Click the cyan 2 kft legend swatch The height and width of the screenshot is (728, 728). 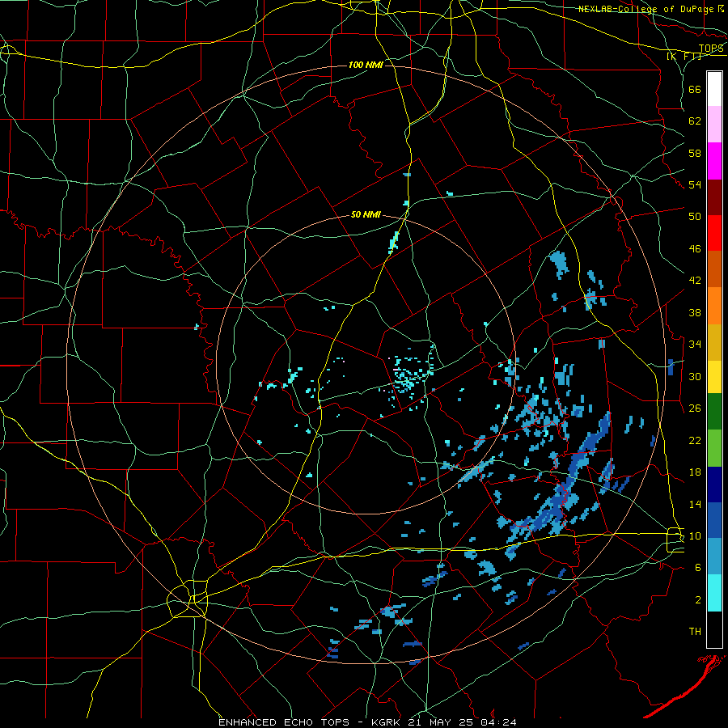[714, 593]
